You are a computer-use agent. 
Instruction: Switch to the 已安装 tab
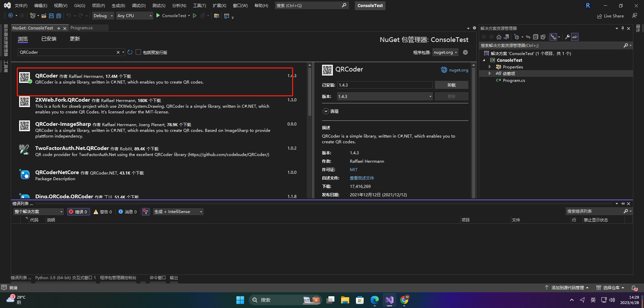coord(49,39)
